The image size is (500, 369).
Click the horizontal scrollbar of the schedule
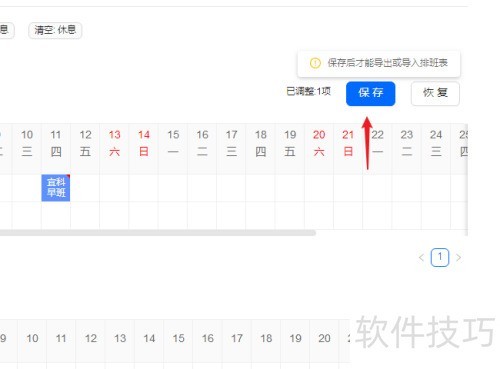[x=157, y=233]
